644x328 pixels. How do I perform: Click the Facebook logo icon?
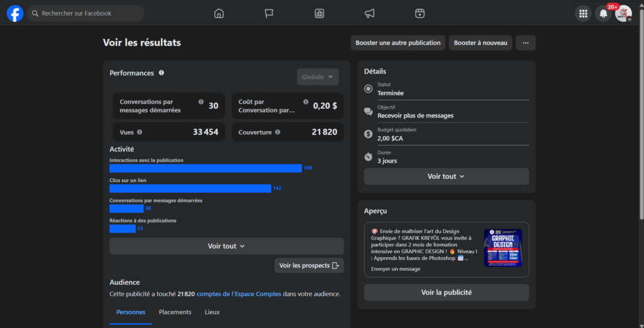15,13
